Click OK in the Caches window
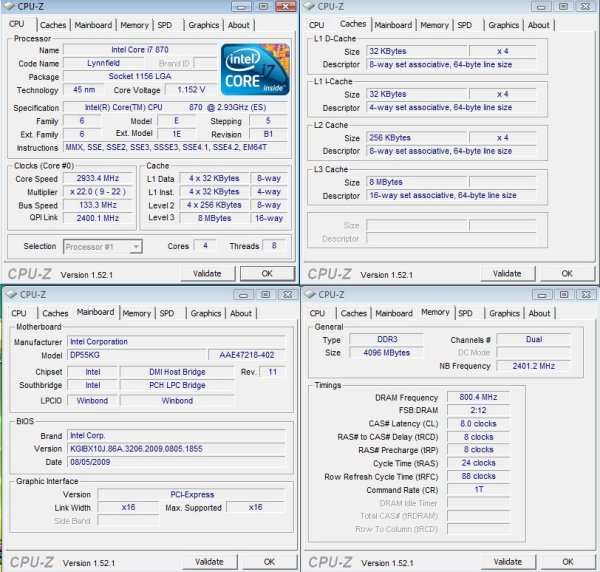 567,274
